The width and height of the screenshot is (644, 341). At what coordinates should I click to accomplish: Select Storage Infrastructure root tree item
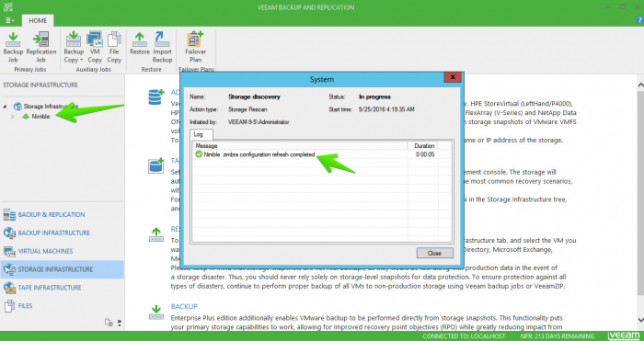pyautogui.click(x=51, y=107)
